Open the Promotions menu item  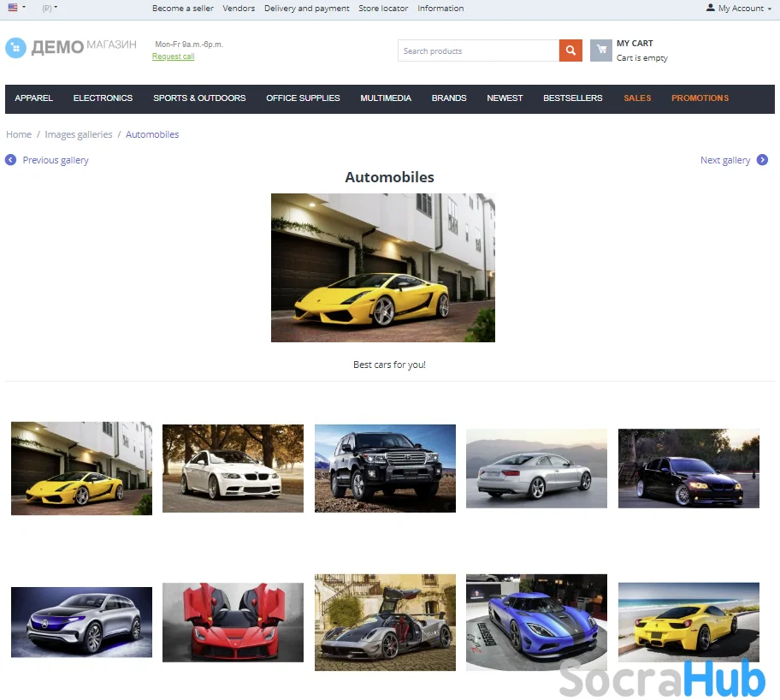700,98
